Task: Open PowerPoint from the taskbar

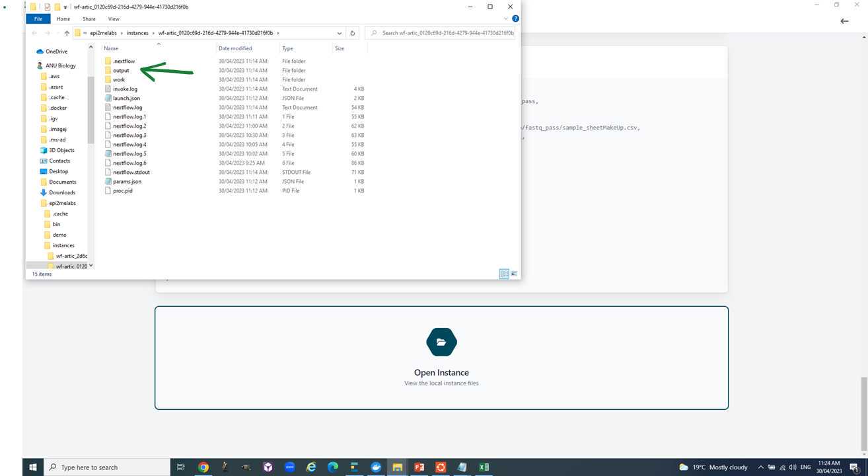Action: [x=419, y=467]
